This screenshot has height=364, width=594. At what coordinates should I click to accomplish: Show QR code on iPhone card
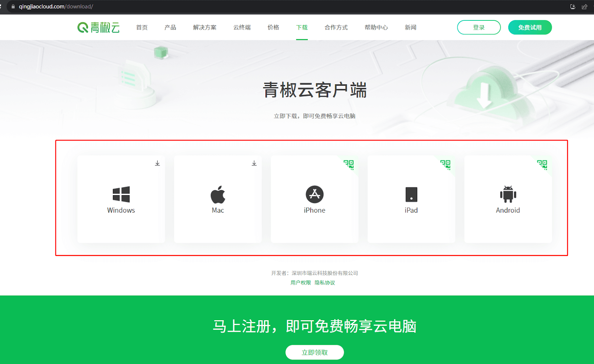(349, 164)
